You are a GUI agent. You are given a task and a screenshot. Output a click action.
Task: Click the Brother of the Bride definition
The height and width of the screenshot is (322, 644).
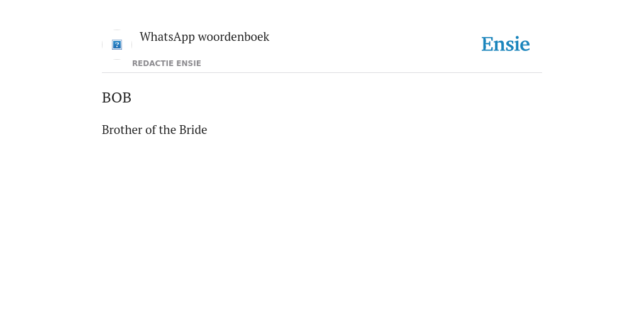pyautogui.click(x=155, y=130)
